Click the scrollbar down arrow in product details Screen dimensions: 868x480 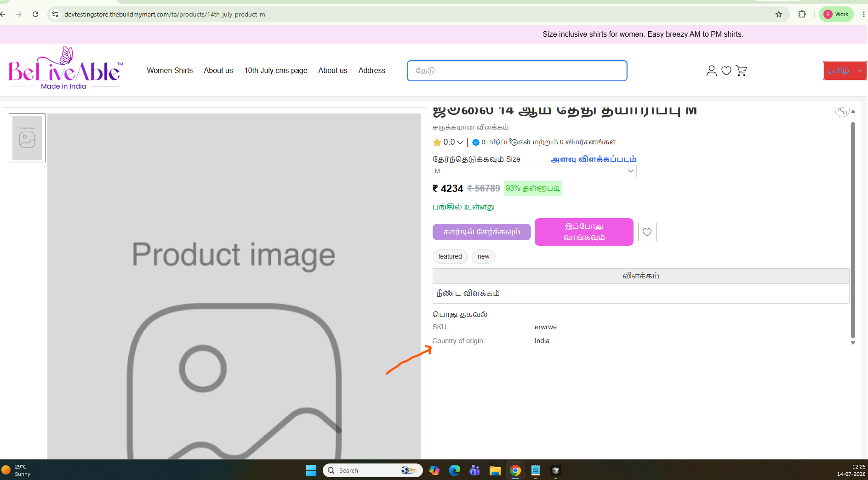(853, 343)
